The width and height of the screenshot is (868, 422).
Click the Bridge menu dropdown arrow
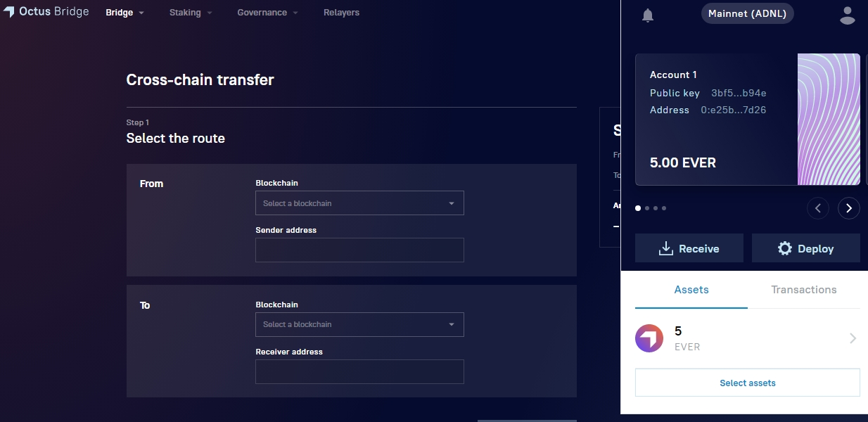pyautogui.click(x=141, y=13)
